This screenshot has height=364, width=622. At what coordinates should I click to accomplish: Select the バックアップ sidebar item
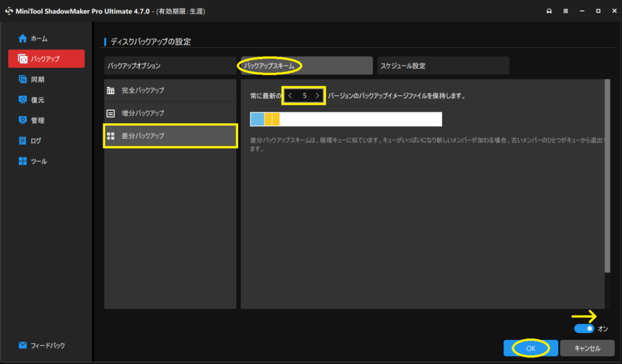tap(46, 59)
